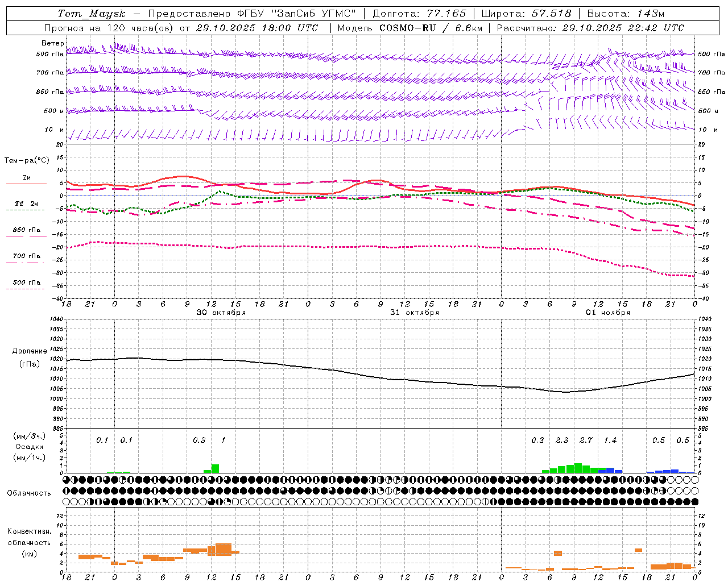Viewport: 728px width, 582px height.
Task: Click the (гПа) unit label under Давление
Action: [30, 364]
